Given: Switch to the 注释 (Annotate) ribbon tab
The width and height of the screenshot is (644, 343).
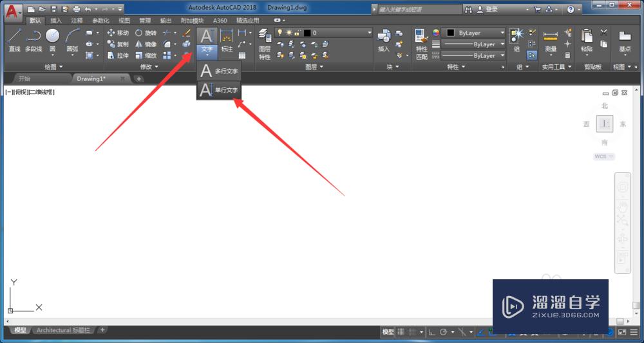Looking at the screenshot, I should [77, 20].
